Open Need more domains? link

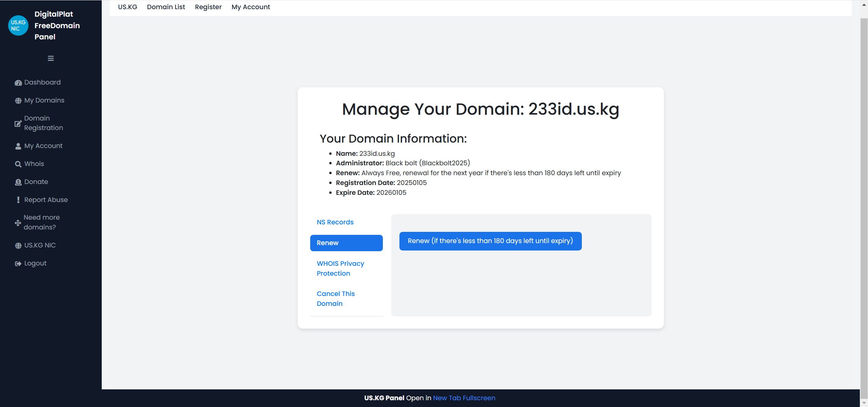[x=41, y=222]
